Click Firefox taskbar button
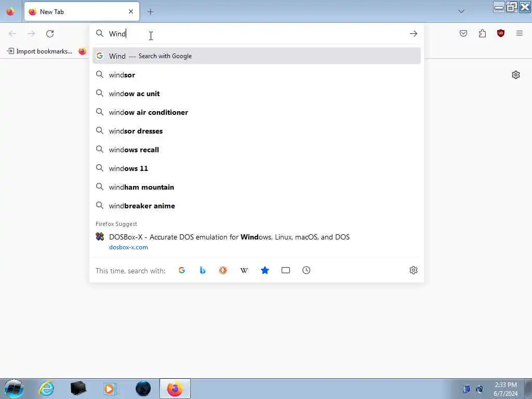The width and height of the screenshot is (532, 399). [x=175, y=389]
